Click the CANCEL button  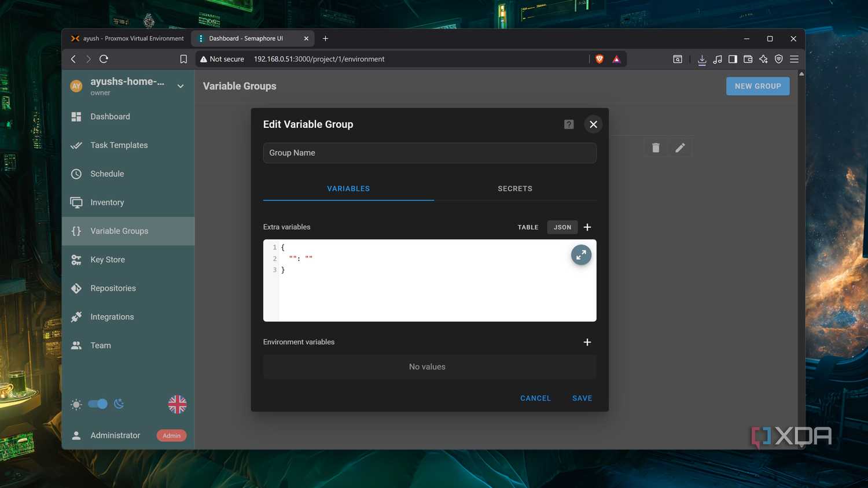[535, 398]
